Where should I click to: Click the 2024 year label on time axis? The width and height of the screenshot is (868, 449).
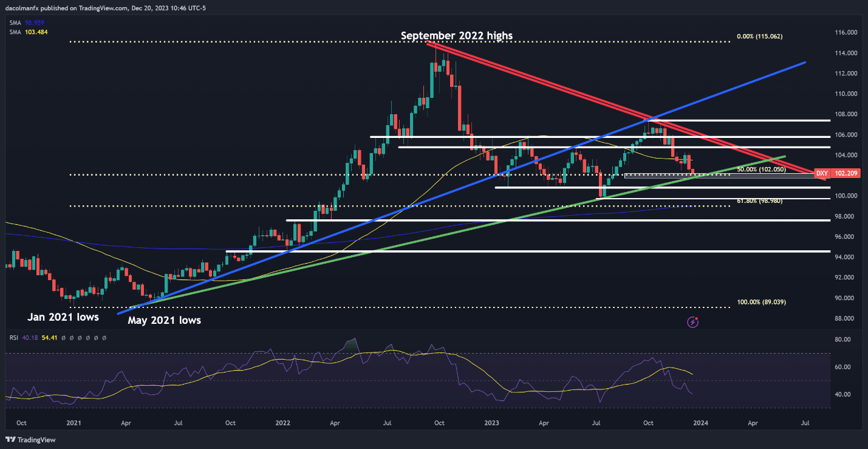[x=700, y=422]
